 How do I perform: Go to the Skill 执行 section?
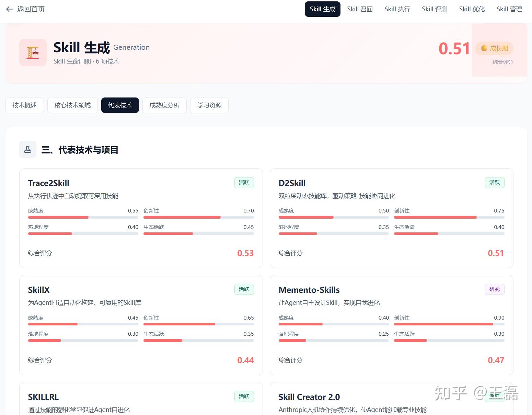pyautogui.click(x=397, y=9)
